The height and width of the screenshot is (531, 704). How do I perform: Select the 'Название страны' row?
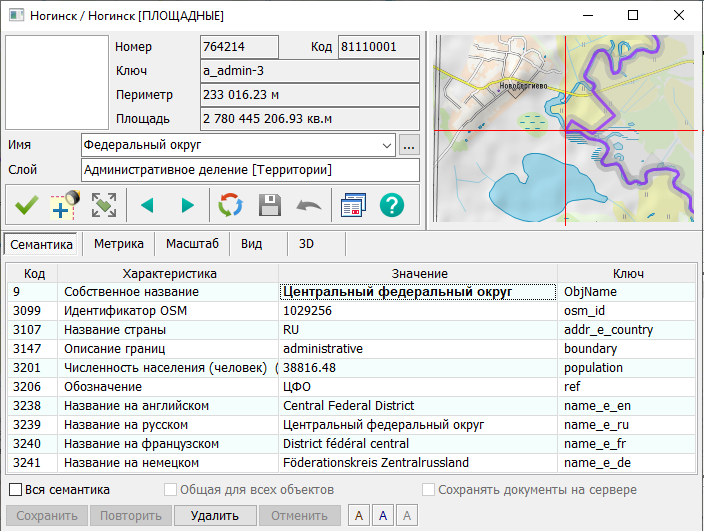coord(352,329)
